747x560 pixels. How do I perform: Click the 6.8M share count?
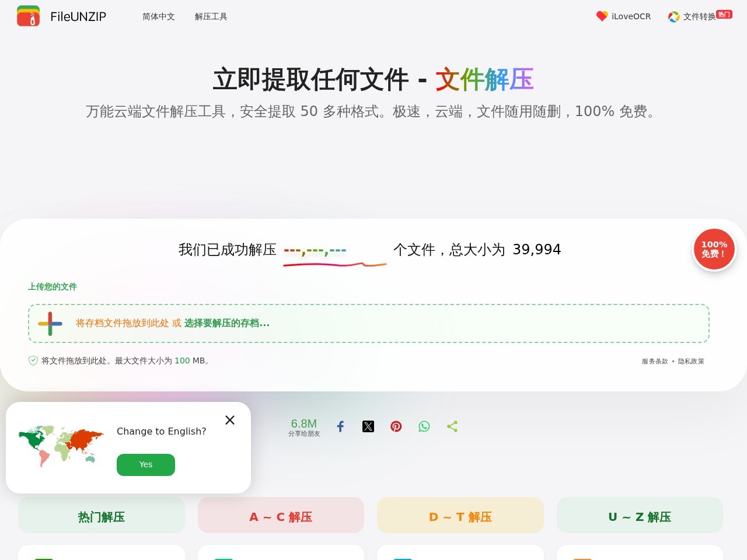pyautogui.click(x=304, y=423)
